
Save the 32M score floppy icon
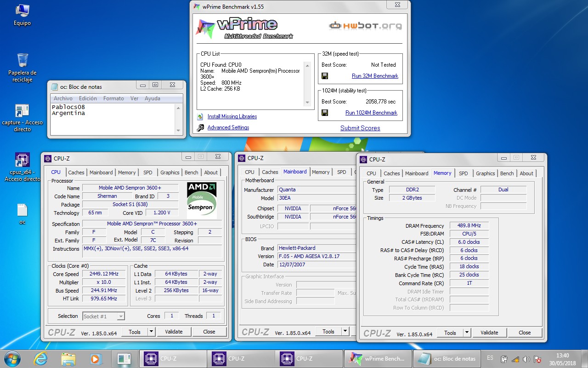click(x=325, y=76)
